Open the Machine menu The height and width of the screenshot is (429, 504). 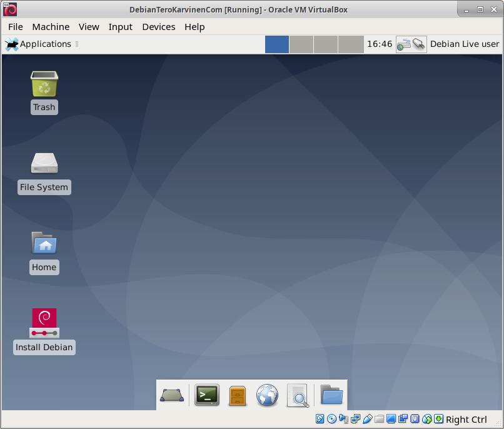51,27
